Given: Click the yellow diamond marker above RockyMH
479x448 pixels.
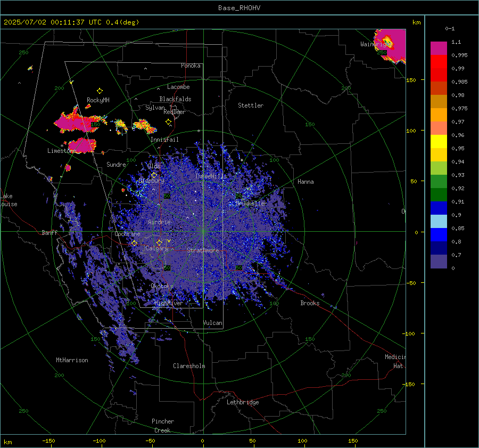Looking at the screenshot, I should coord(100,91).
